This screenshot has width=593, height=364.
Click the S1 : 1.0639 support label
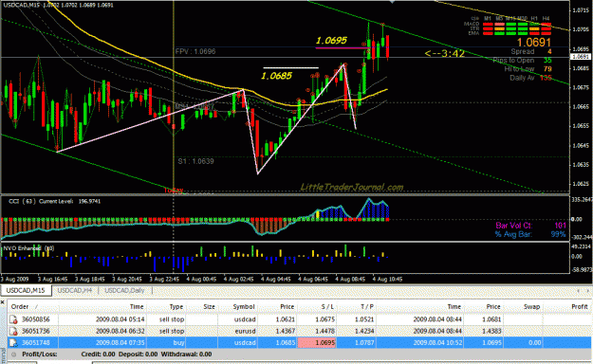point(195,161)
